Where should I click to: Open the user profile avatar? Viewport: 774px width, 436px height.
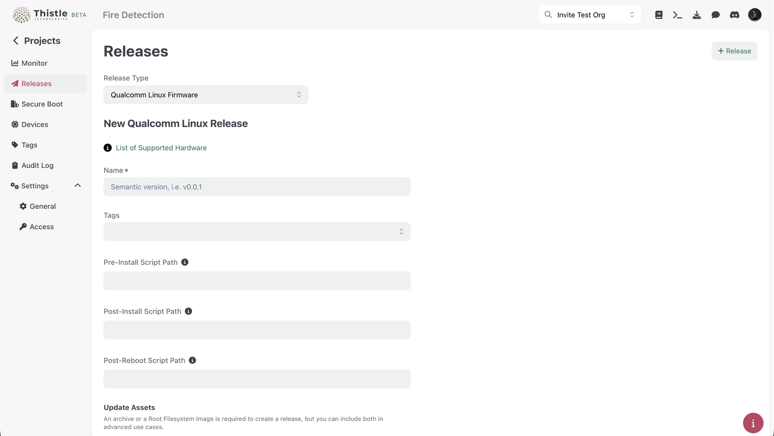(x=755, y=15)
